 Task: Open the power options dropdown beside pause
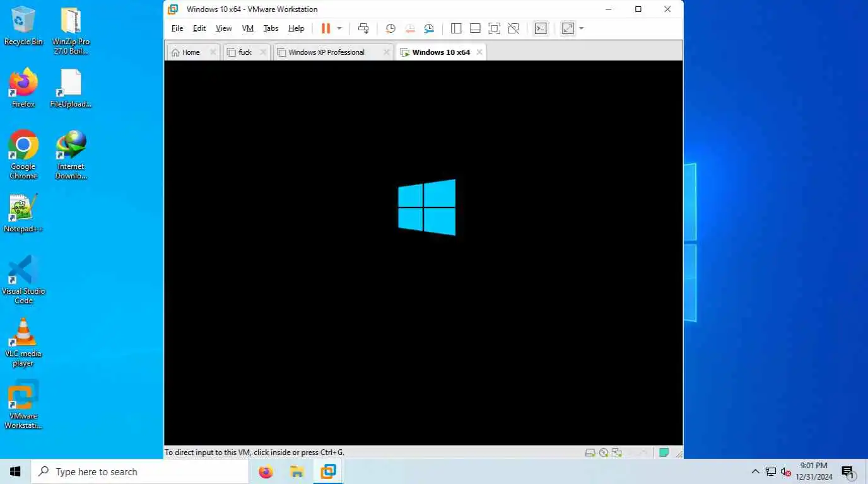point(339,28)
